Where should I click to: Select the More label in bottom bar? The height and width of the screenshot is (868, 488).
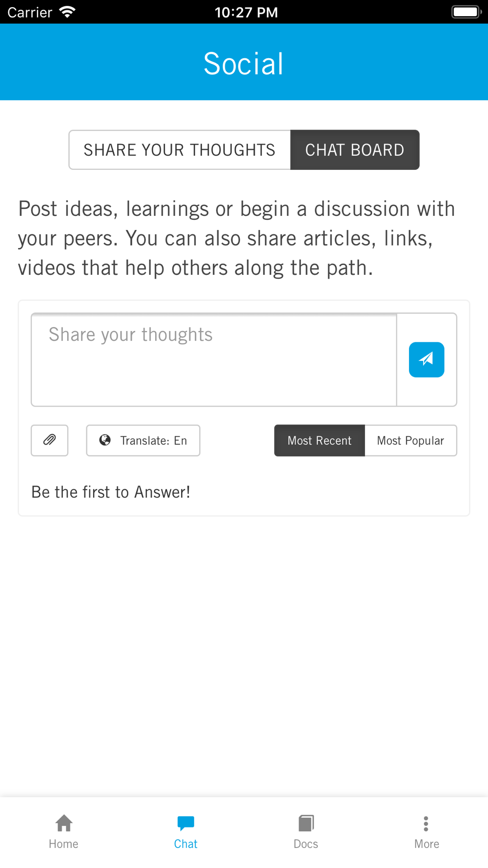(x=427, y=844)
